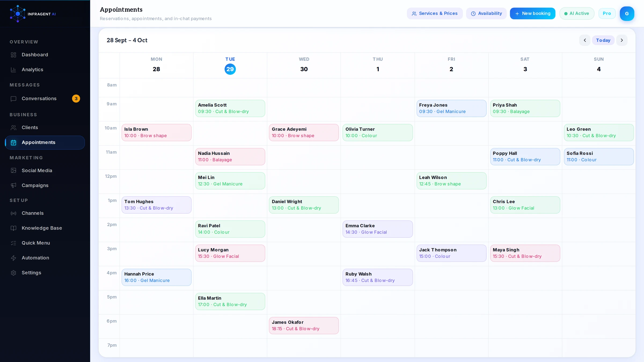Image resolution: width=644 pixels, height=362 pixels.
Task: Open Services & Prices
Action: 434,13
